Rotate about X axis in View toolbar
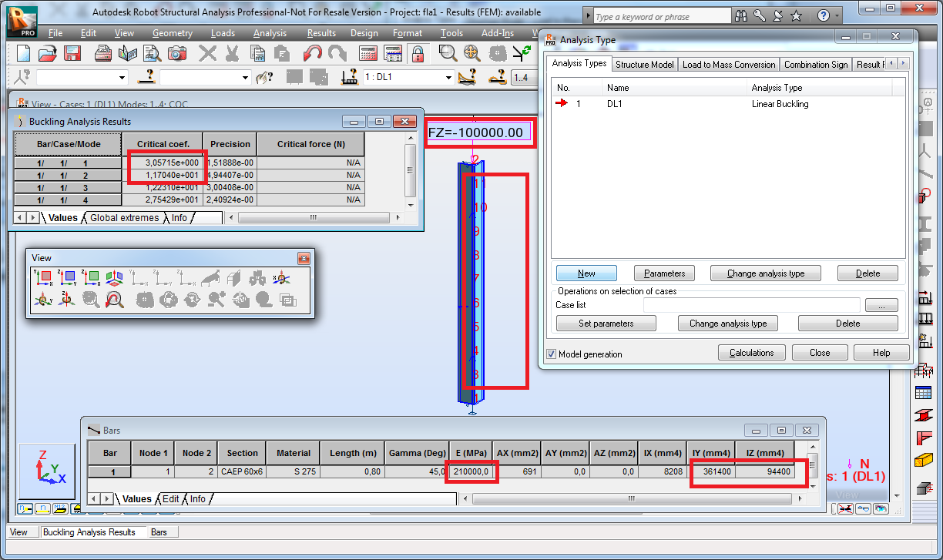 [x=281, y=277]
